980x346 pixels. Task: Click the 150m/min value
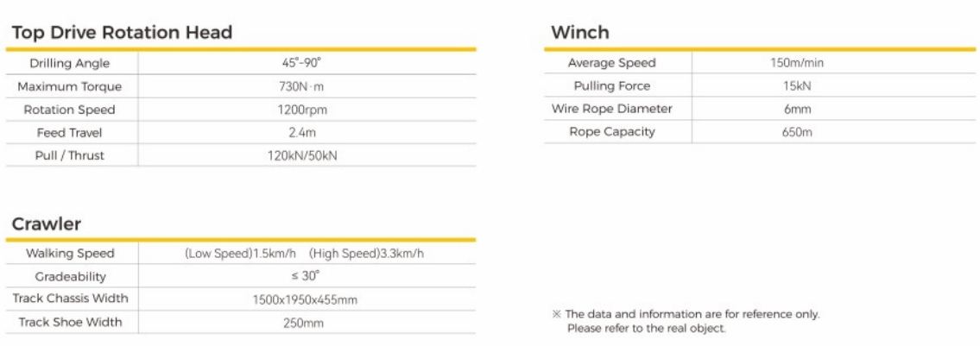[791, 63]
